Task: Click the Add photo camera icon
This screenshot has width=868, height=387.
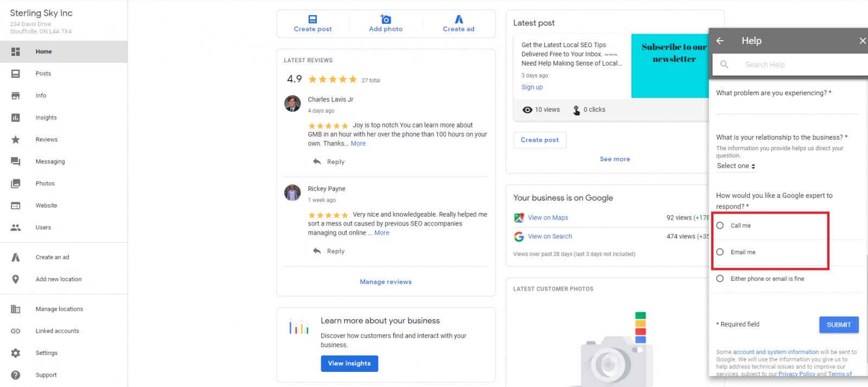Action: coord(386,20)
